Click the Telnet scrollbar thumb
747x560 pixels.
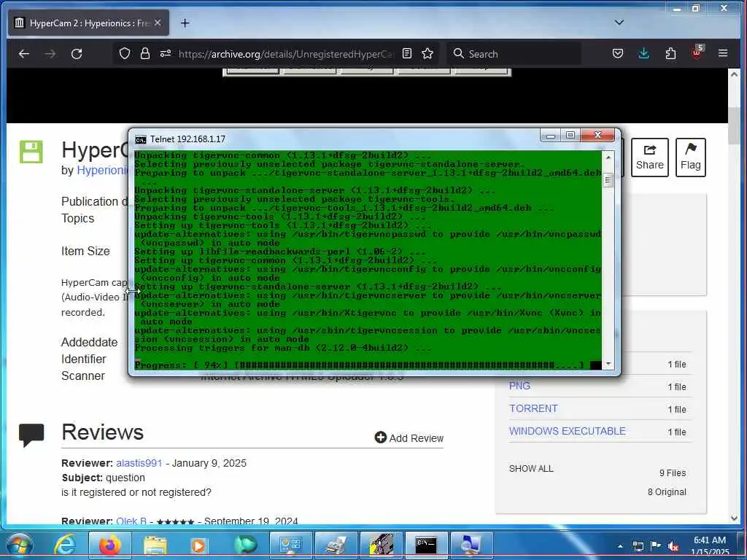(608, 181)
